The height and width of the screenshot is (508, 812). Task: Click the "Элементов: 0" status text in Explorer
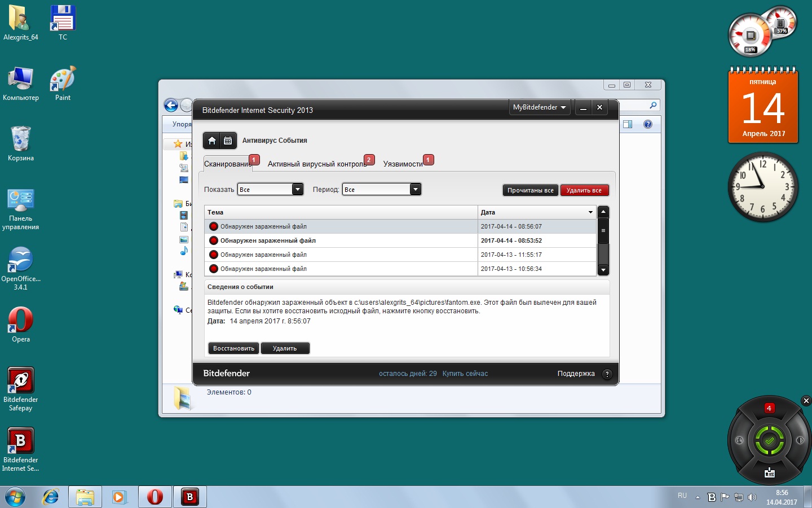click(x=229, y=392)
